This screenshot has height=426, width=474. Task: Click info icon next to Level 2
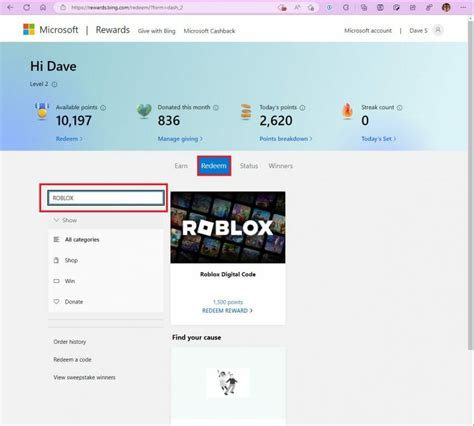click(x=55, y=84)
